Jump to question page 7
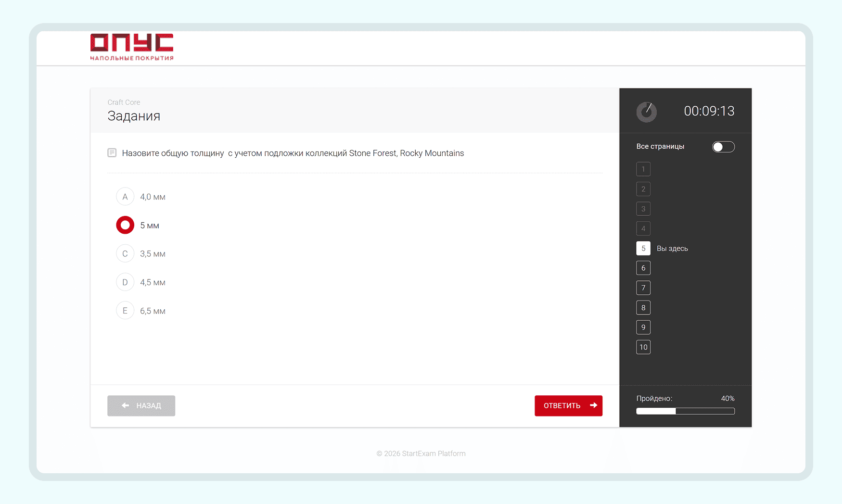This screenshot has width=842, height=504. [643, 288]
